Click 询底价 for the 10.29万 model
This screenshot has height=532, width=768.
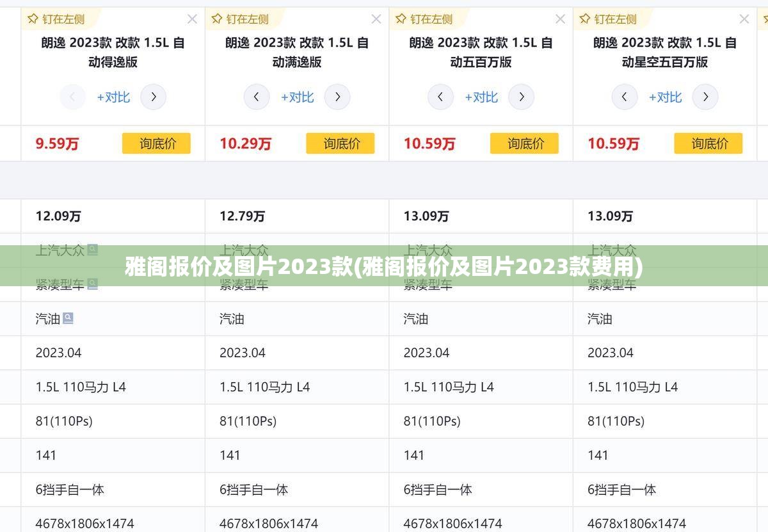[340, 143]
